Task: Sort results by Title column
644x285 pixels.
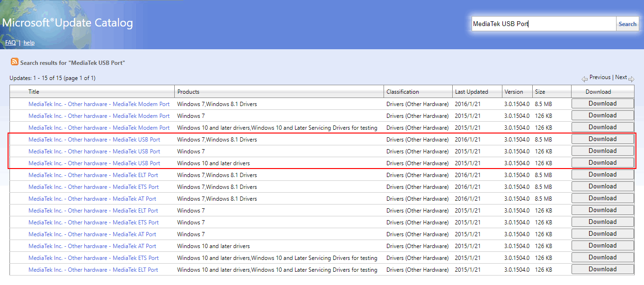Action: click(x=34, y=92)
